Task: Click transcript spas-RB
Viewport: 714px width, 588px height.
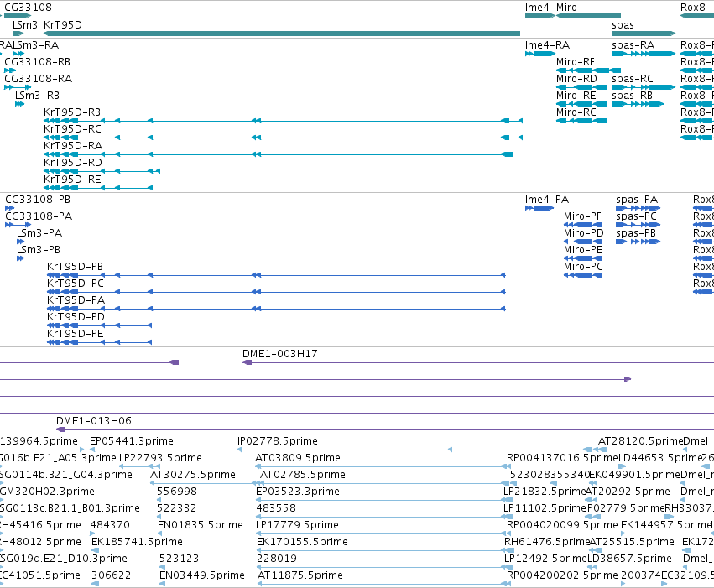Action: point(638,104)
